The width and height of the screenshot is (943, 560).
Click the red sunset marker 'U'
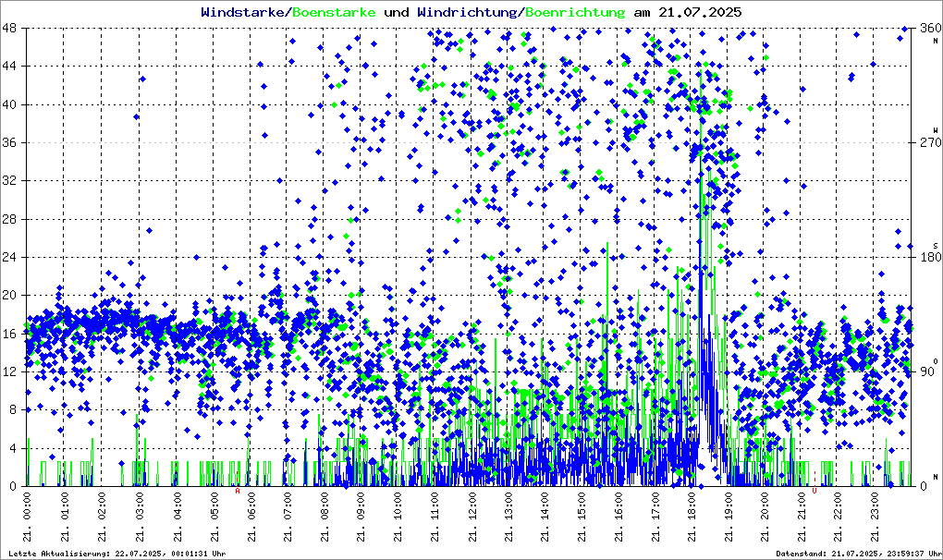(x=814, y=492)
